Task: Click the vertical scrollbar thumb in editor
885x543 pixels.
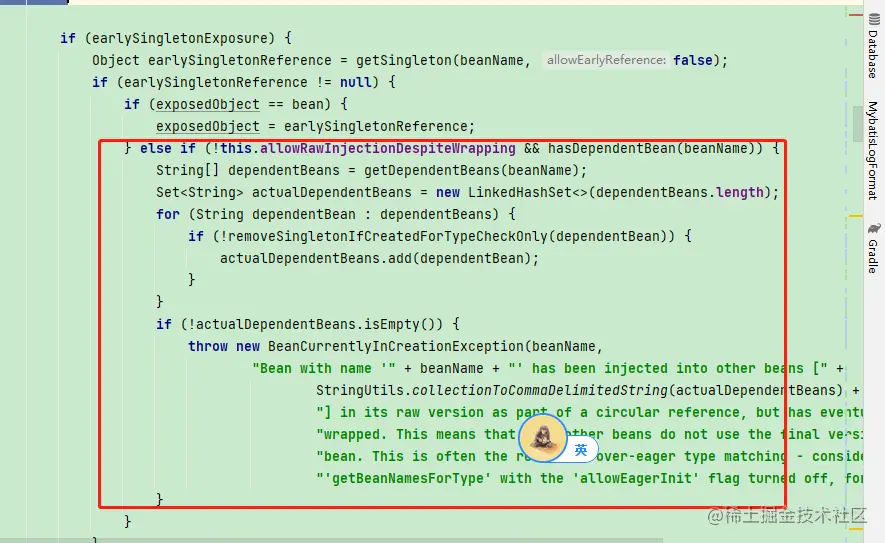Action: click(x=857, y=124)
